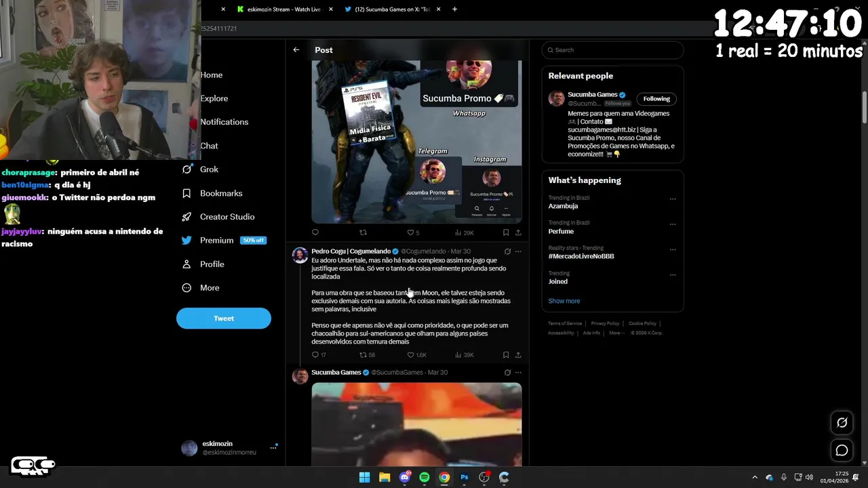Image resolution: width=868 pixels, height=488 pixels.
Task: Click Show more under What's happening
Action: click(x=564, y=301)
